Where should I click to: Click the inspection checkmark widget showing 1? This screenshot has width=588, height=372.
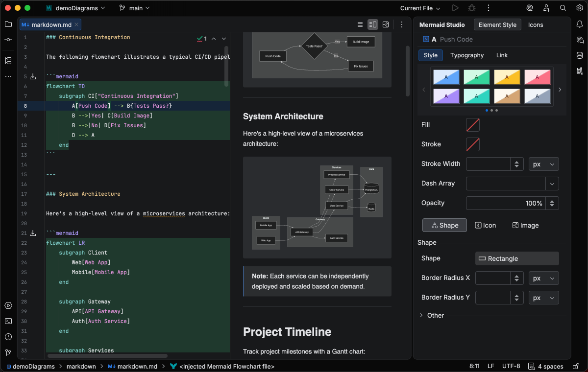coord(201,38)
